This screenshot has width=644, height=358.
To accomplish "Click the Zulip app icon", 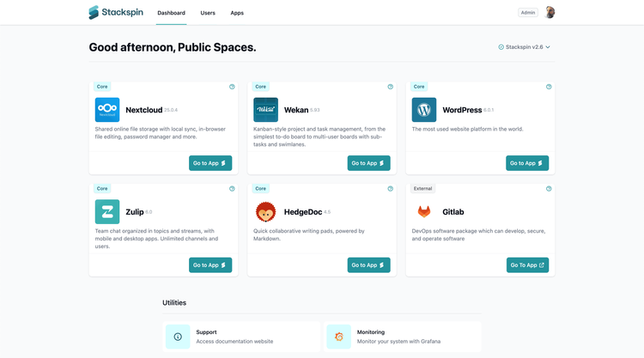I will pos(107,211).
